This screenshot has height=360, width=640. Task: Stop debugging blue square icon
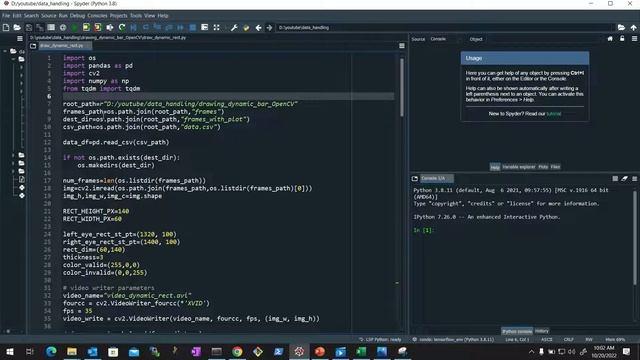point(193,27)
